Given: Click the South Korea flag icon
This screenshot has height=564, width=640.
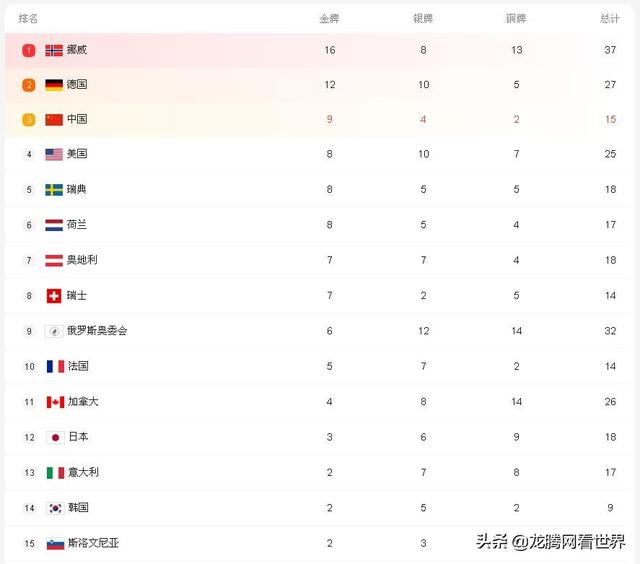Looking at the screenshot, I should 55,508.
